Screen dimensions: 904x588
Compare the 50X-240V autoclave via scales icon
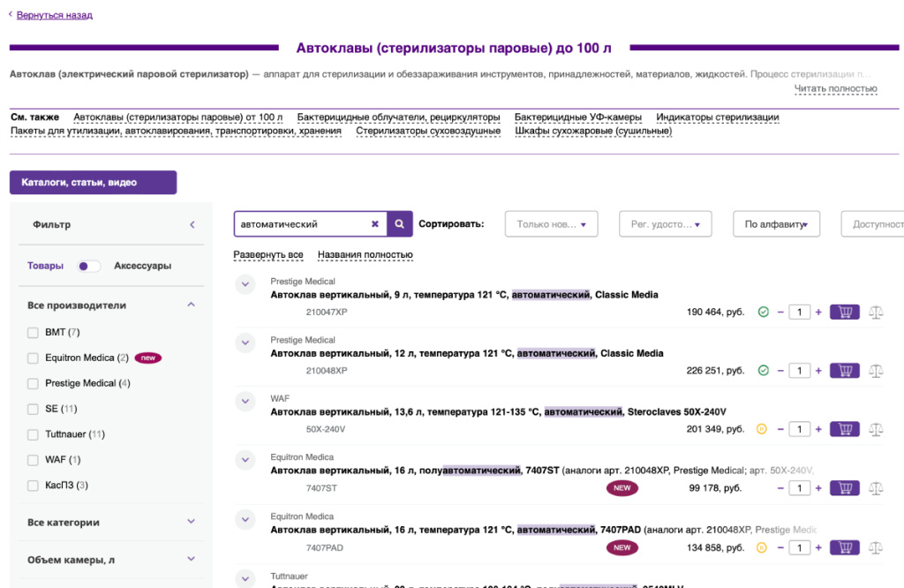point(876,429)
